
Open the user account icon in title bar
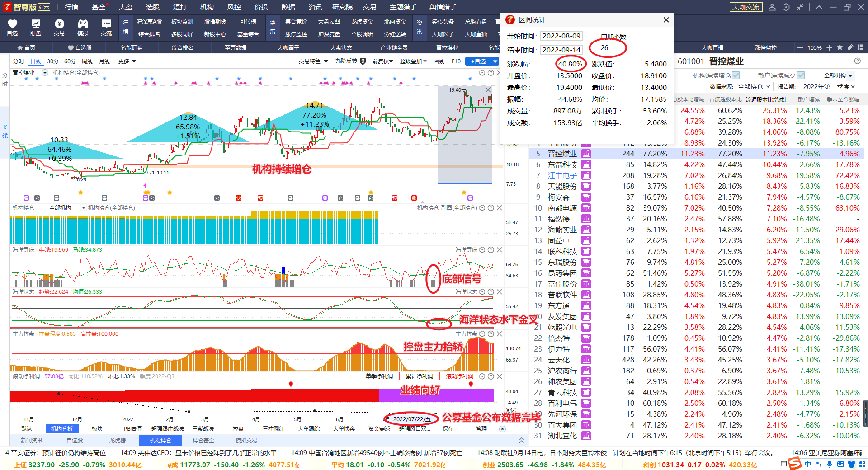coord(772,7)
